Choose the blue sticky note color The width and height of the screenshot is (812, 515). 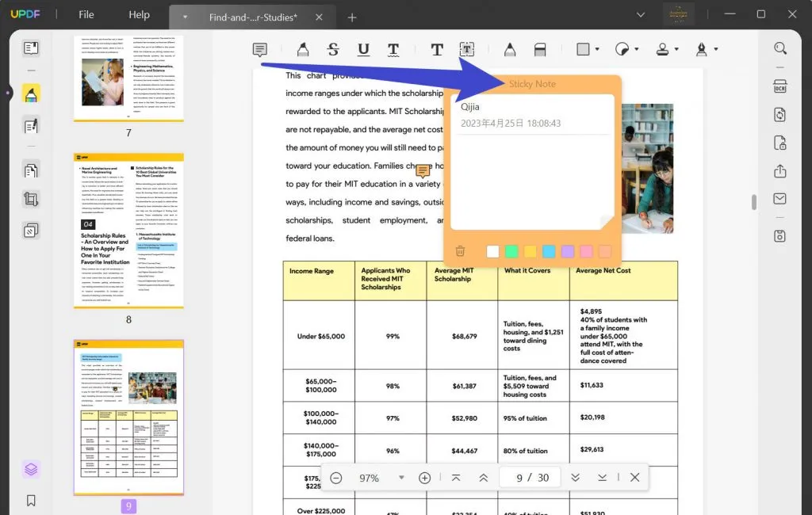coord(549,251)
